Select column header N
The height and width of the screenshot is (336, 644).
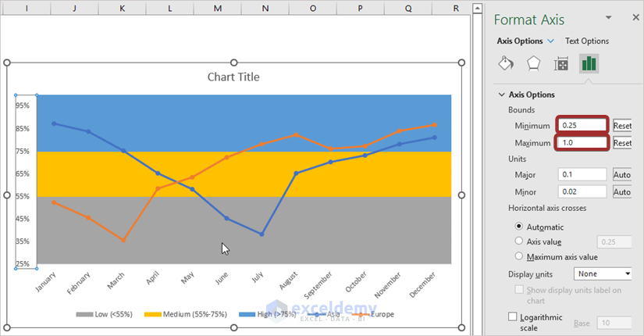pyautogui.click(x=265, y=8)
